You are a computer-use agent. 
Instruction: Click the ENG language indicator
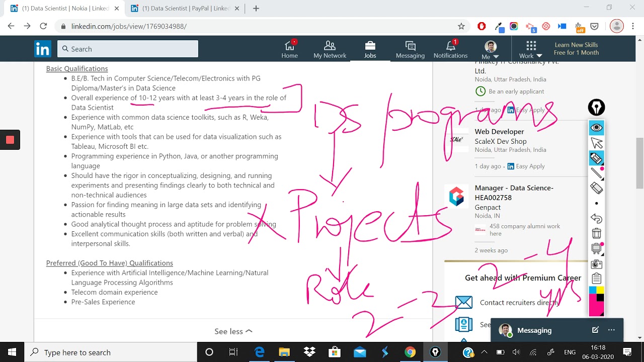(x=570, y=352)
